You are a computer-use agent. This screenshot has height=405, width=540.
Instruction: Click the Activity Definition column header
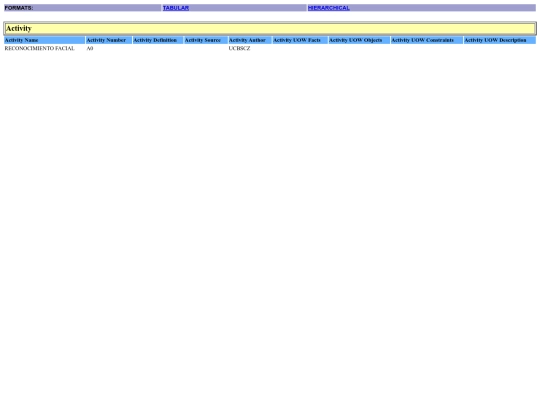pyautogui.click(x=158, y=40)
